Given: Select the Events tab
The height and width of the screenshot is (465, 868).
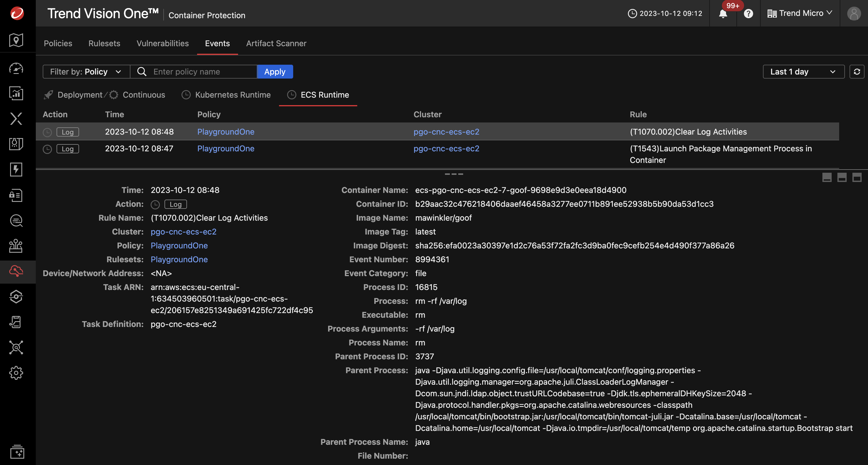Looking at the screenshot, I should [x=217, y=43].
